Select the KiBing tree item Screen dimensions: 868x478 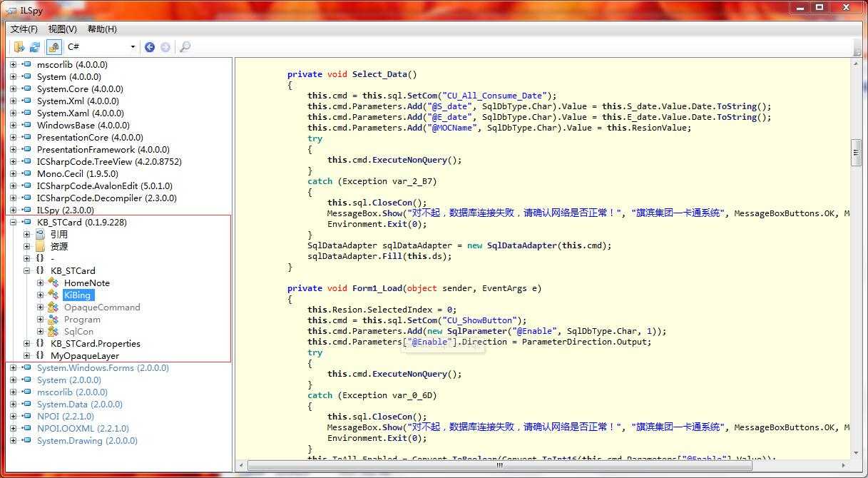(78, 295)
